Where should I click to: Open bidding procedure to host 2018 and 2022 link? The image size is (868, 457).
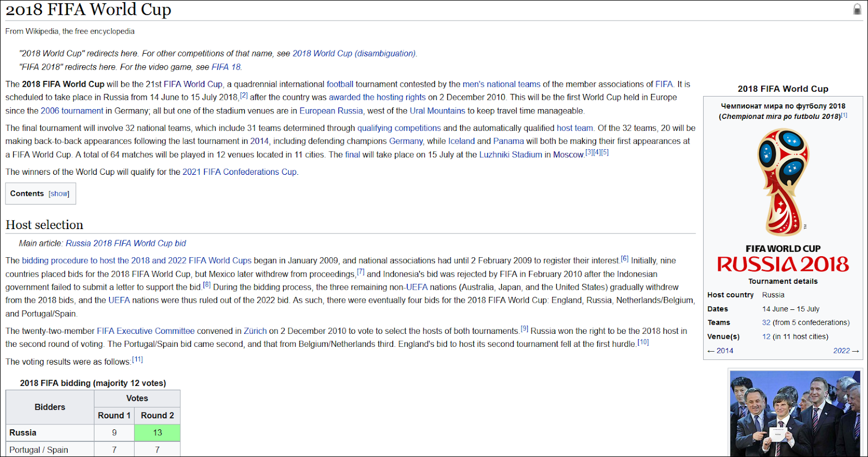(x=137, y=261)
